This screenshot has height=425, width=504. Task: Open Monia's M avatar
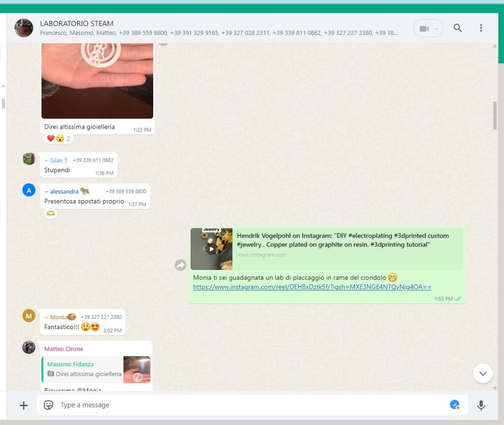click(29, 316)
